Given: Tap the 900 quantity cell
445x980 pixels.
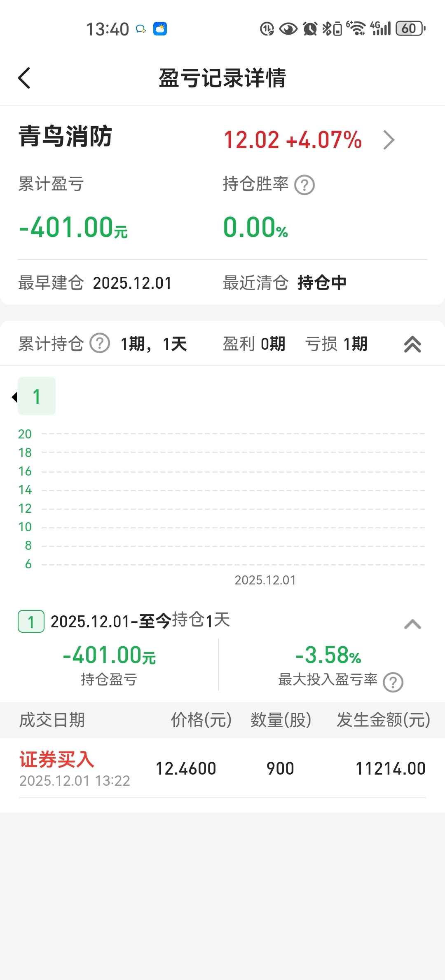Looking at the screenshot, I should click(x=280, y=768).
